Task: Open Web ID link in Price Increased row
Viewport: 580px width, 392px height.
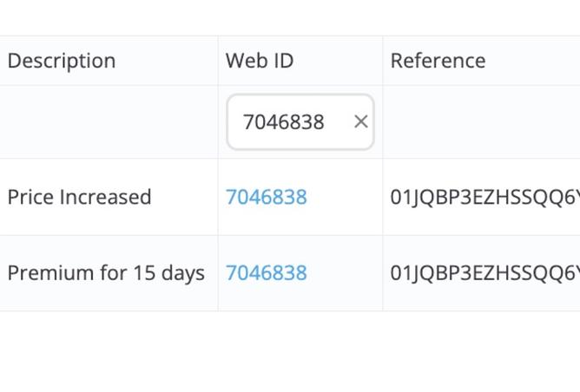Action: tap(267, 197)
